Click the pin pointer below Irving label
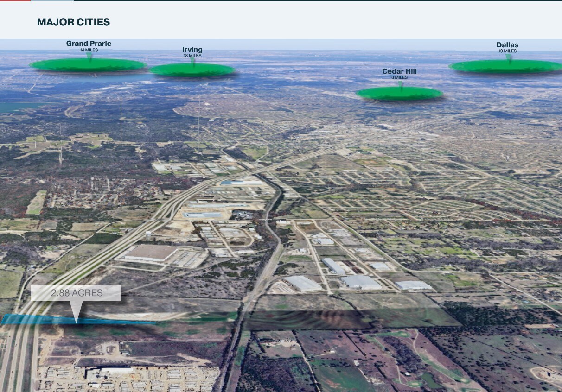Screen dimensions: 562x392 click(x=193, y=62)
